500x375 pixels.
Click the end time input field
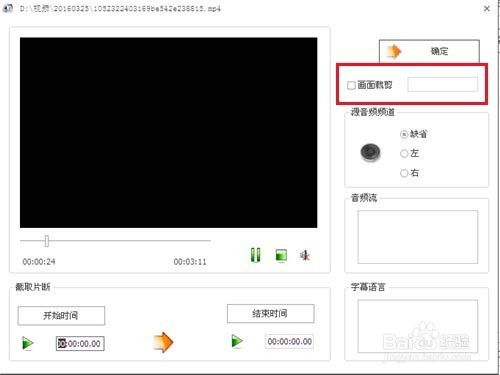coord(289,341)
